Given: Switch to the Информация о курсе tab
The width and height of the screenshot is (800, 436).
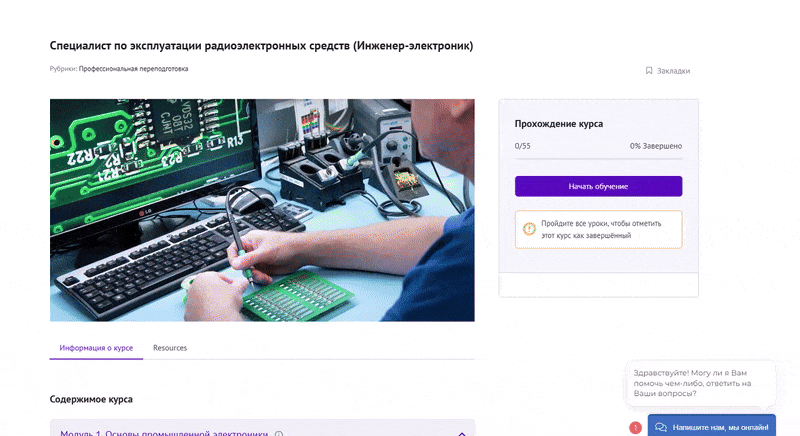Looking at the screenshot, I should pos(96,348).
